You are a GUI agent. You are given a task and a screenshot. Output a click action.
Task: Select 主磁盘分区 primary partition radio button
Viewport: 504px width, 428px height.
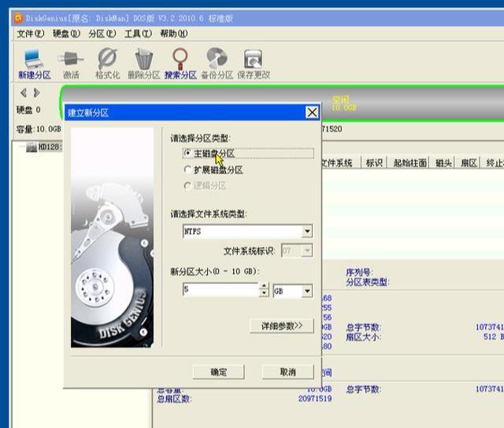(187, 153)
